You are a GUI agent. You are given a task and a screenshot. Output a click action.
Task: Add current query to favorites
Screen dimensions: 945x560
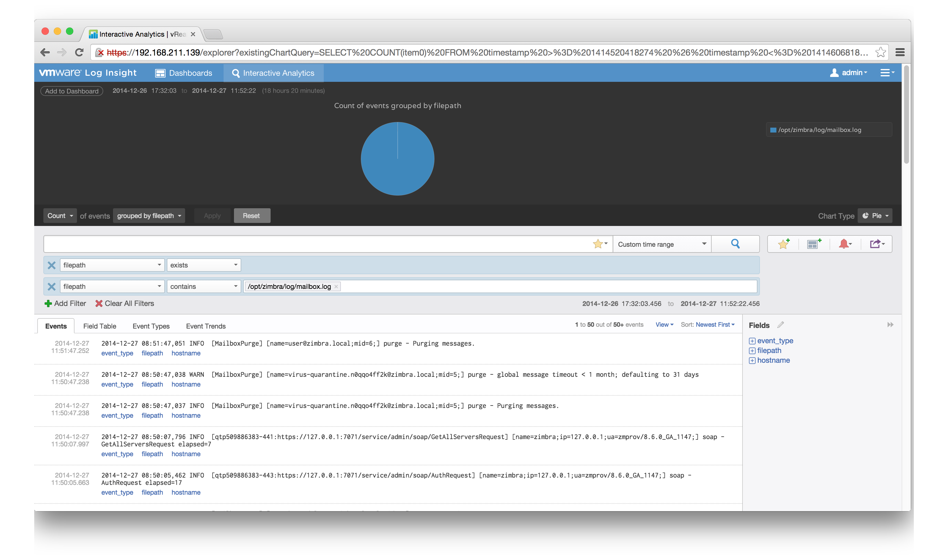(x=784, y=244)
